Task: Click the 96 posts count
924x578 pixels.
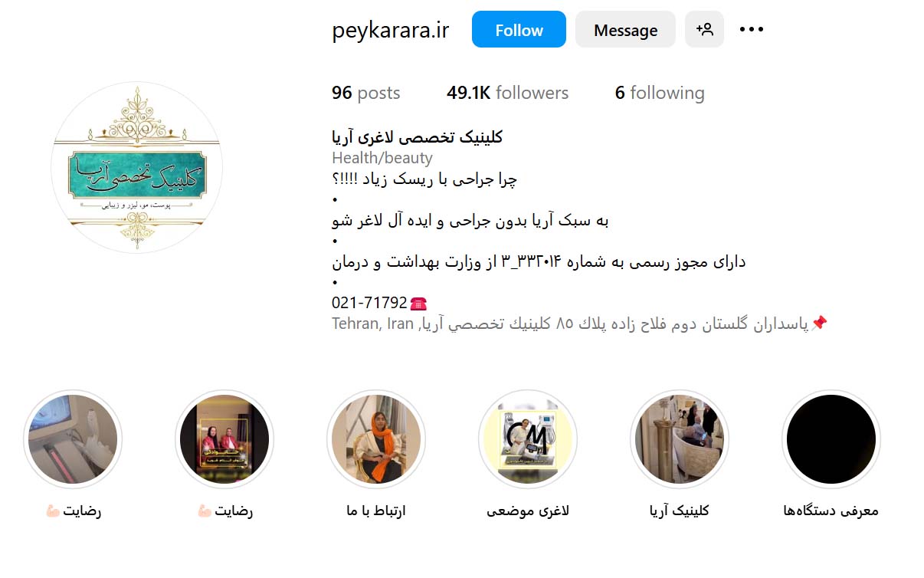Action: [366, 93]
